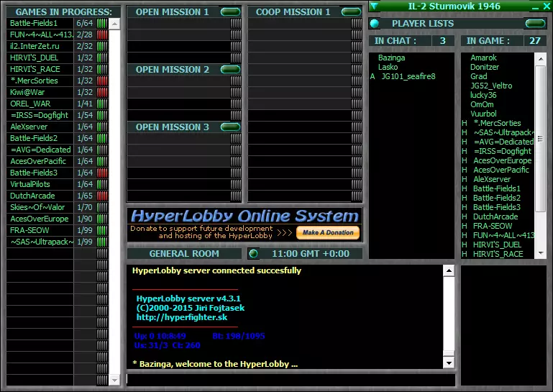553x392 pixels.
Task: Select the =IRSS=Dogfight game in progress
Action: click(57, 115)
